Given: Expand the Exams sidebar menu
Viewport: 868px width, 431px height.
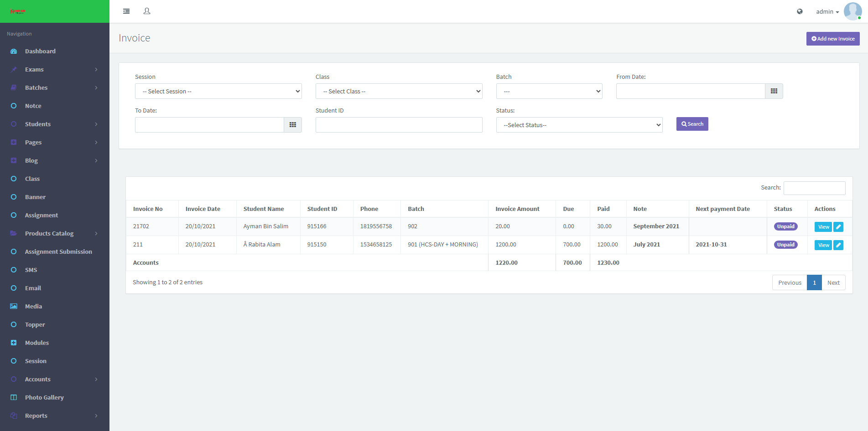Looking at the screenshot, I should pyautogui.click(x=55, y=69).
